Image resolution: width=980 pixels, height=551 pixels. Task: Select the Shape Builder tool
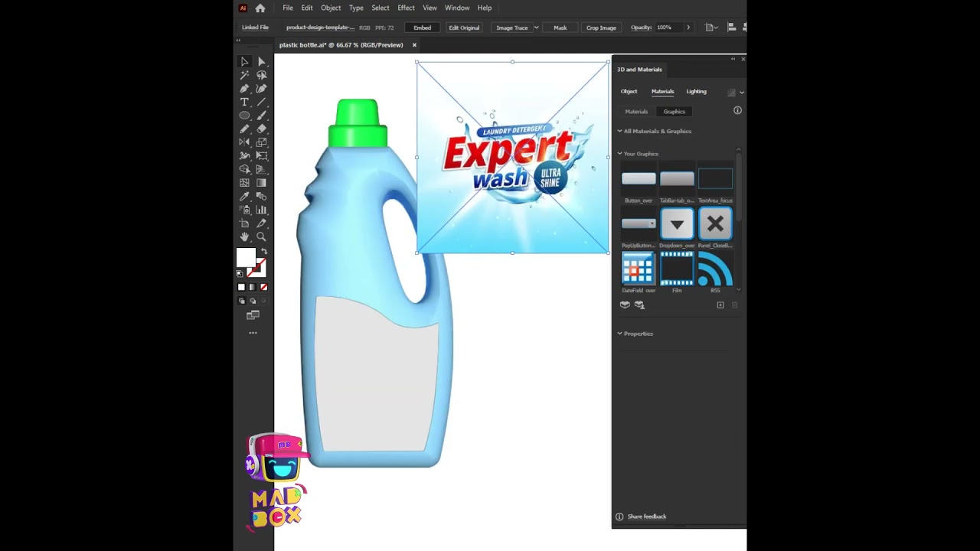coord(244,169)
